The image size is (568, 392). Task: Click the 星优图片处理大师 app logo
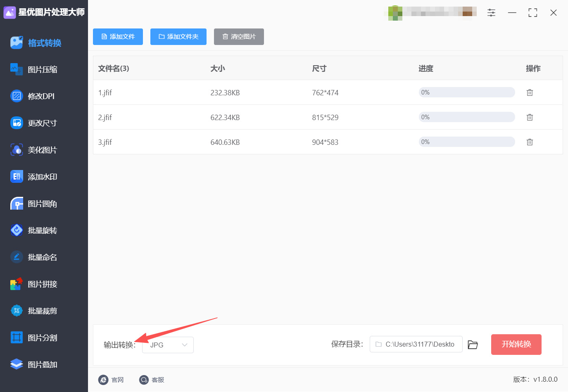click(x=10, y=12)
